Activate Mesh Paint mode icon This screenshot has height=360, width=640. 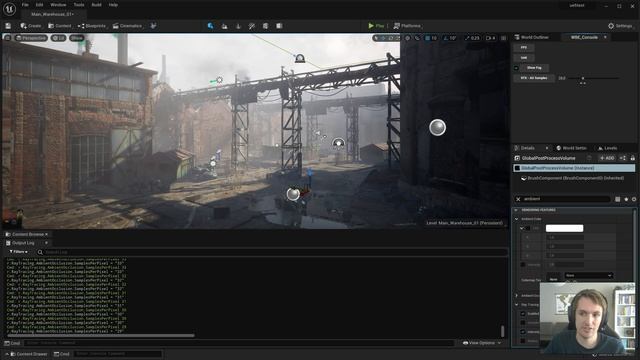click(252, 26)
